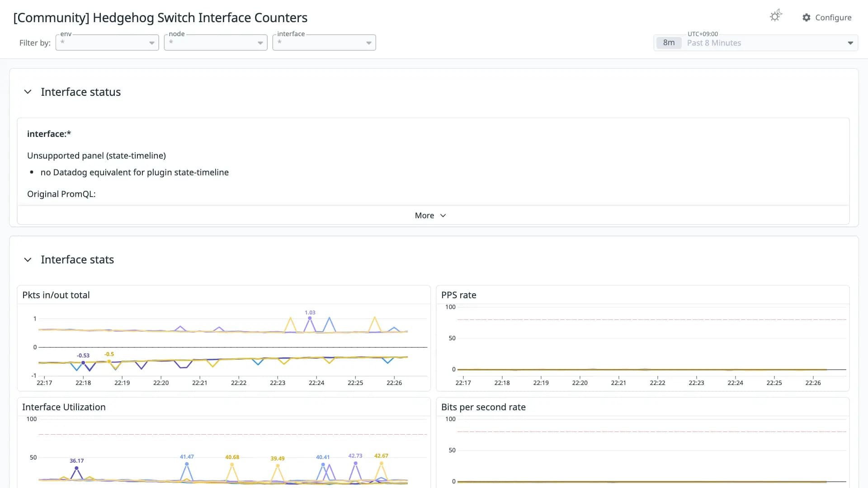Screen dimensions: 868x488
Task: Click the Bits per second rate title
Action: [483, 407]
